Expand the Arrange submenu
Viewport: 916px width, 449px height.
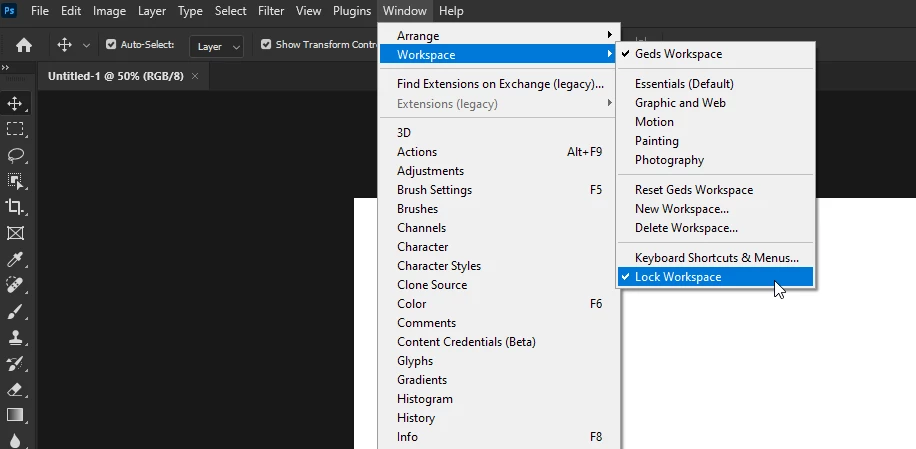point(499,36)
